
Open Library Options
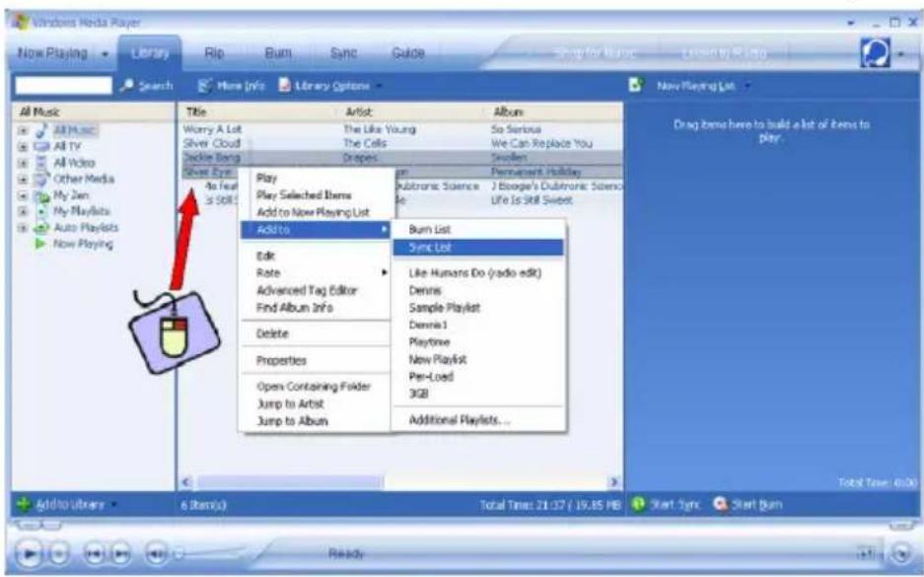click(330, 86)
